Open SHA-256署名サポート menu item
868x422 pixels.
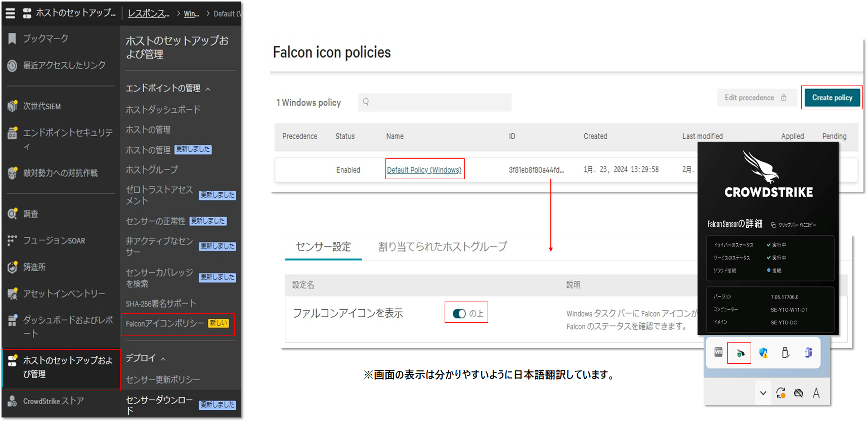[x=161, y=304]
